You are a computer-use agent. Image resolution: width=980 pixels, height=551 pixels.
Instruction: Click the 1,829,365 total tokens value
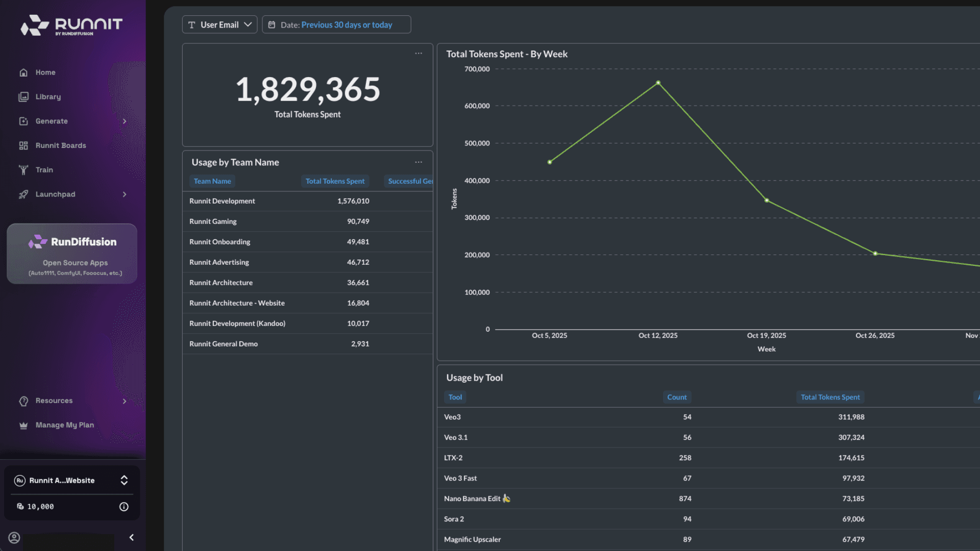pos(308,90)
